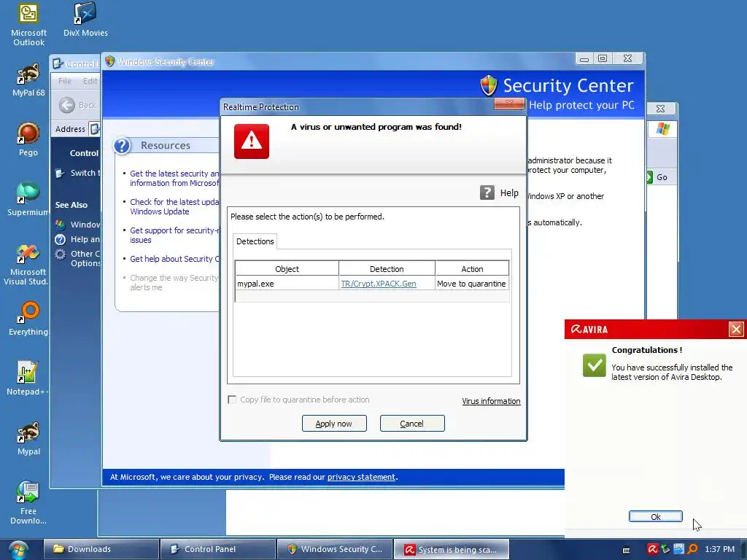Check Copy file to quarantine before action
The image size is (747, 560).
232,400
